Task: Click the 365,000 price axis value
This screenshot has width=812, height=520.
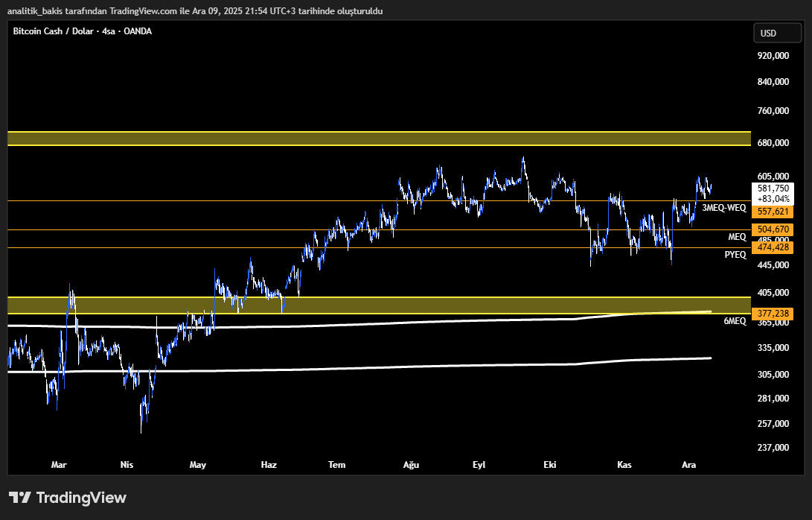Action: coord(773,323)
